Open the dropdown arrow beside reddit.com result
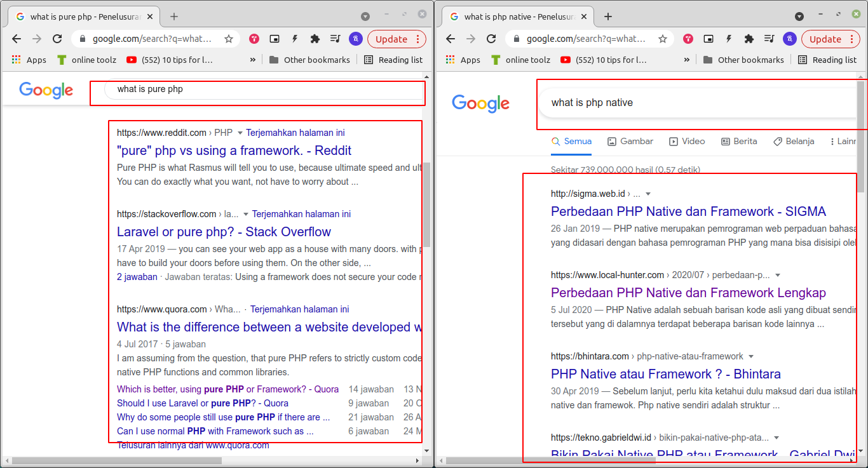868x468 pixels. (240, 133)
